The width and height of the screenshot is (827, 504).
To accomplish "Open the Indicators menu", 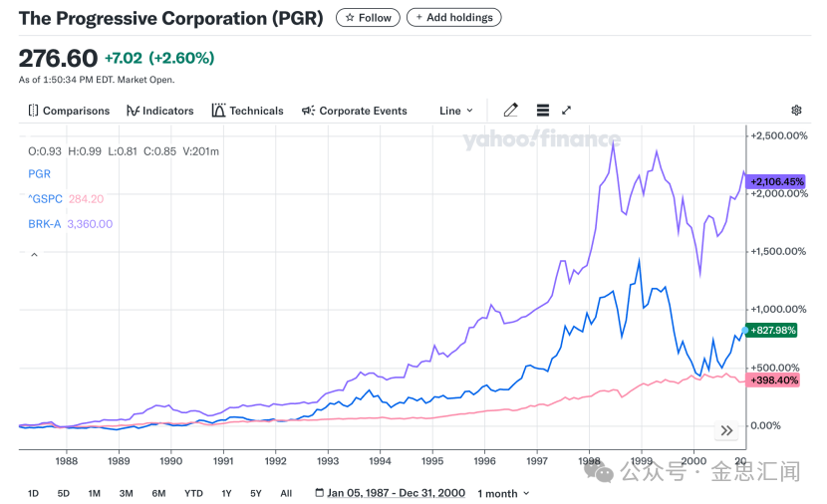I will point(159,111).
